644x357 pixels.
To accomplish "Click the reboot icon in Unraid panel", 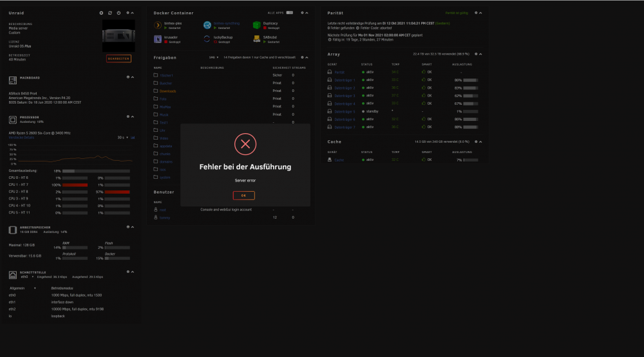I will (x=110, y=13).
